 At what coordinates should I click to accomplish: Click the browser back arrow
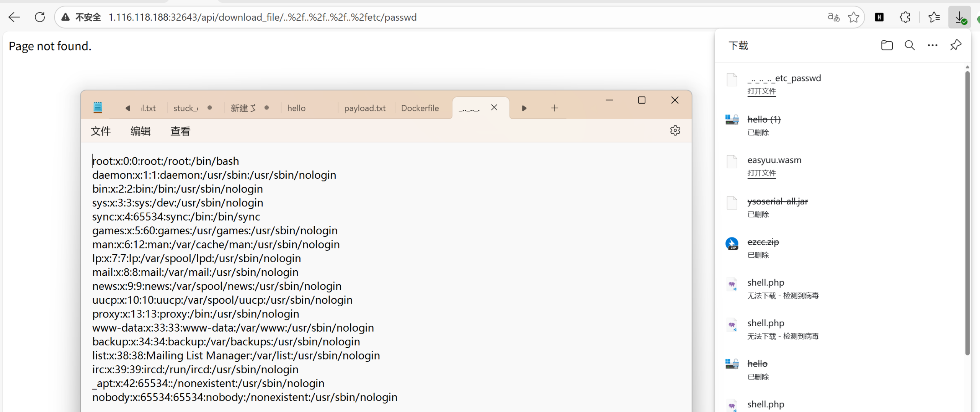click(x=14, y=17)
